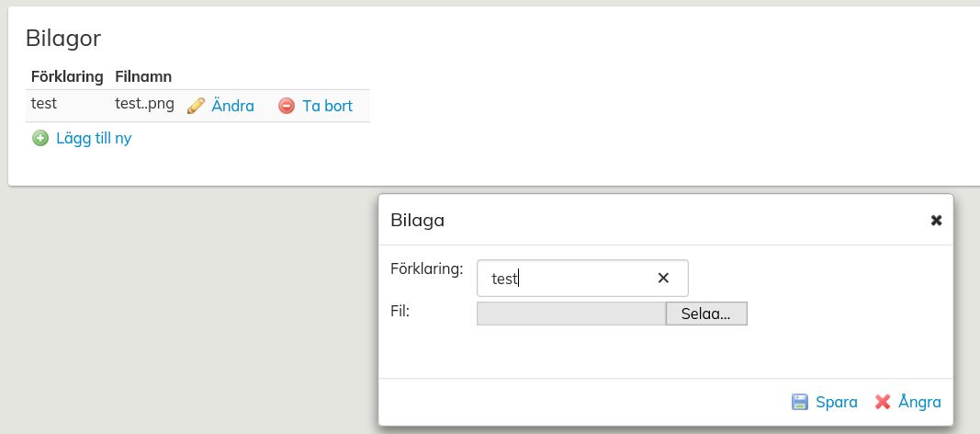The width and height of the screenshot is (980, 434).
Task: Select the test..png filename cell
Action: point(144,104)
